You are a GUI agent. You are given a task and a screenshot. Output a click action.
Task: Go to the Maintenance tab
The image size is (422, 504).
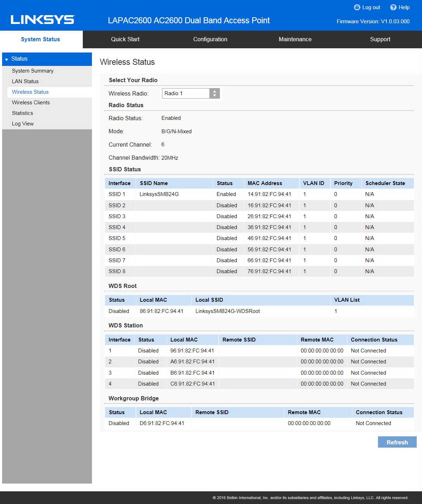tap(295, 39)
